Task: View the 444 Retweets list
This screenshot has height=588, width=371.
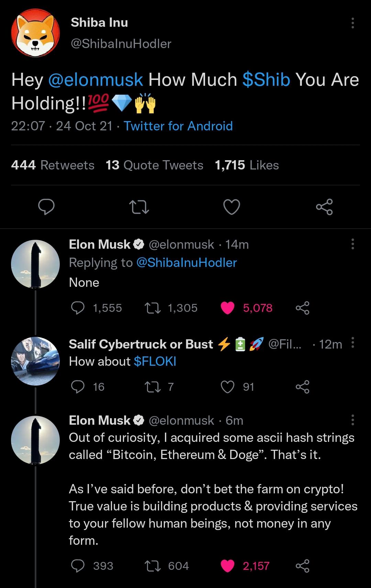Action: [x=53, y=165]
